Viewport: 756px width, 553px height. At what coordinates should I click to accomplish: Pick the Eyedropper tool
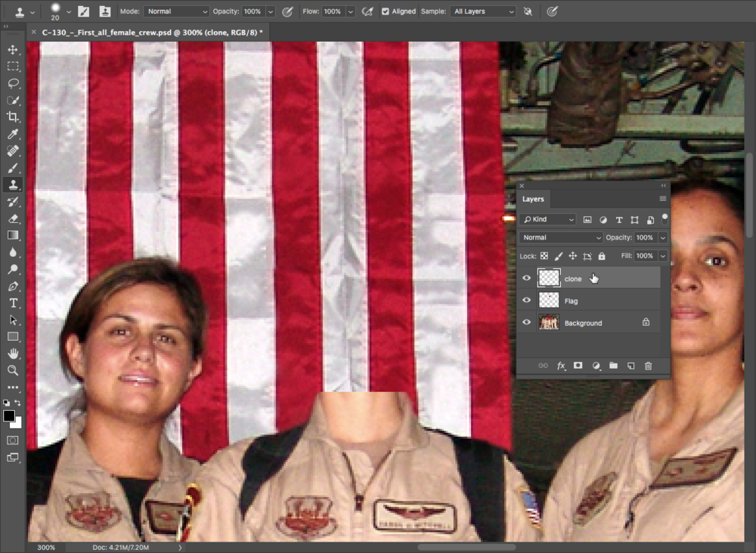tap(13, 134)
